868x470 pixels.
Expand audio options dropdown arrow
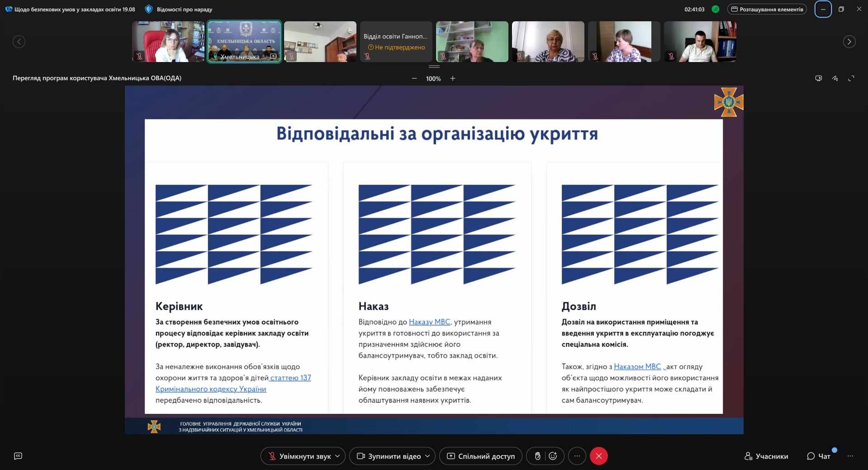click(x=337, y=456)
